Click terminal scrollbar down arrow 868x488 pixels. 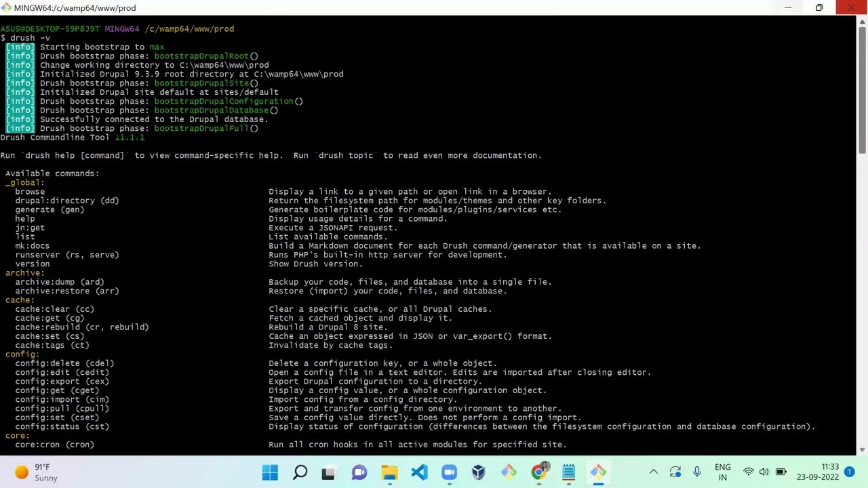[863, 449]
